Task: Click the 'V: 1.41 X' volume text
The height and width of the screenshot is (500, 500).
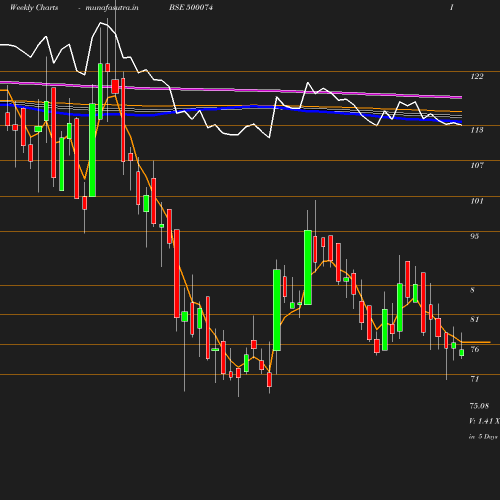Action: (484, 421)
